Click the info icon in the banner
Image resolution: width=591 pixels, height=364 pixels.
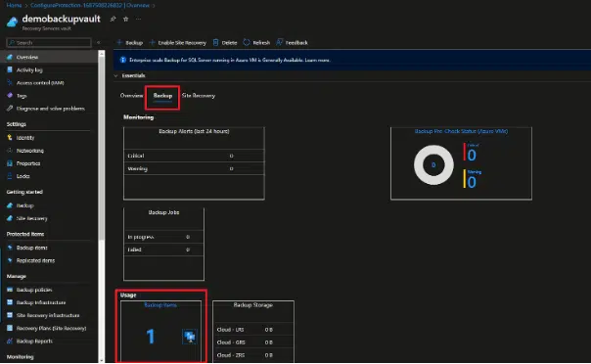click(x=123, y=60)
